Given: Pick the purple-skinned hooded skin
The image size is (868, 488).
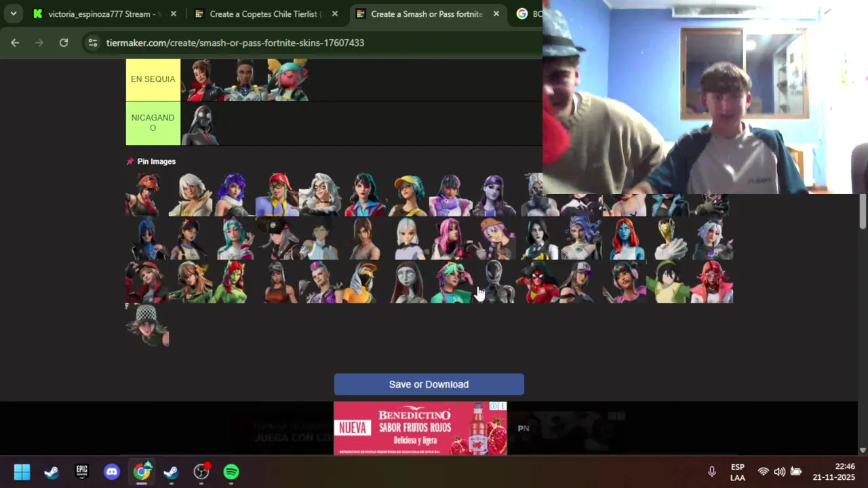Looking at the screenshot, I should pyautogui.click(x=494, y=195).
